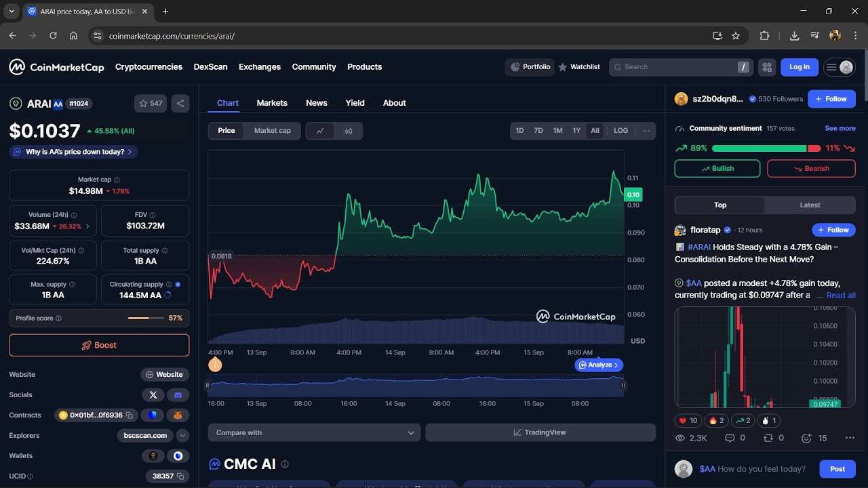Open the Cryptocurrencies menu
The height and width of the screenshot is (488, 868).
click(149, 67)
